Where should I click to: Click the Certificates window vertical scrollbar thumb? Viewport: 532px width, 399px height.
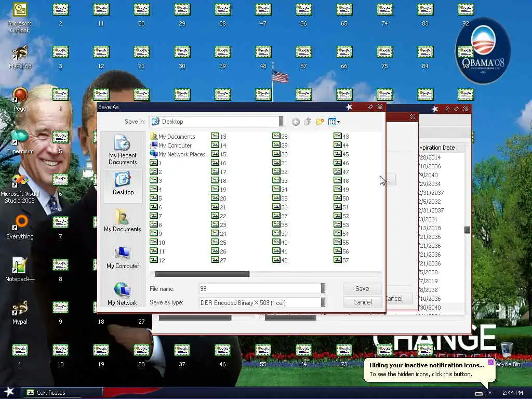tap(467, 230)
